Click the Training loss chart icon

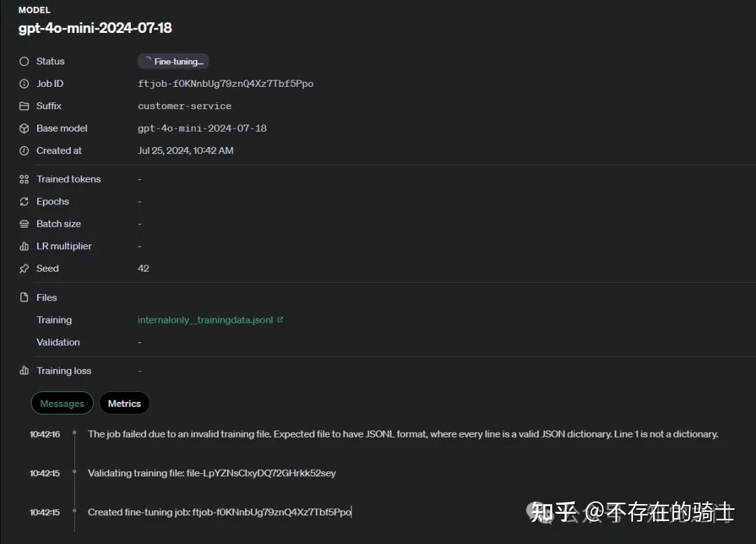pos(24,370)
